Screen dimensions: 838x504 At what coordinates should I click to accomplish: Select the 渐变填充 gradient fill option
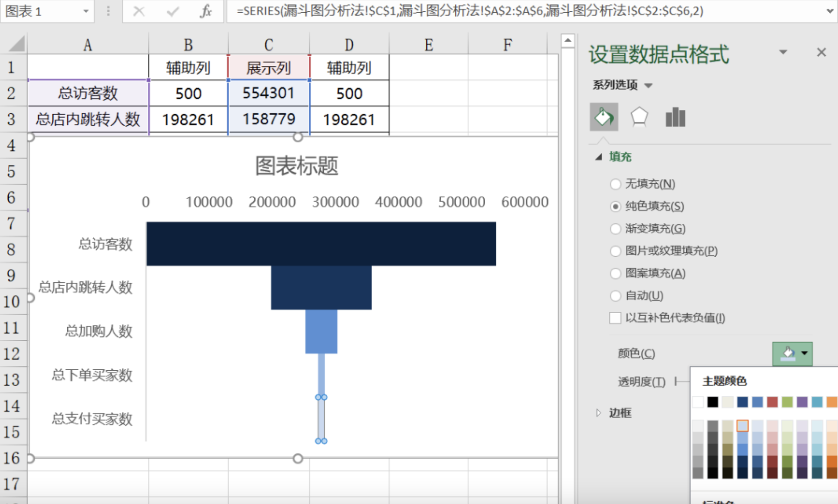coord(615,229)
